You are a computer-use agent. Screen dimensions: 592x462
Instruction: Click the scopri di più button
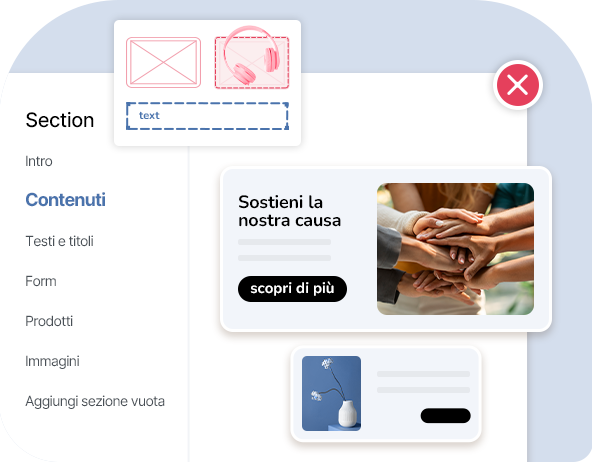tap(292, 289)
